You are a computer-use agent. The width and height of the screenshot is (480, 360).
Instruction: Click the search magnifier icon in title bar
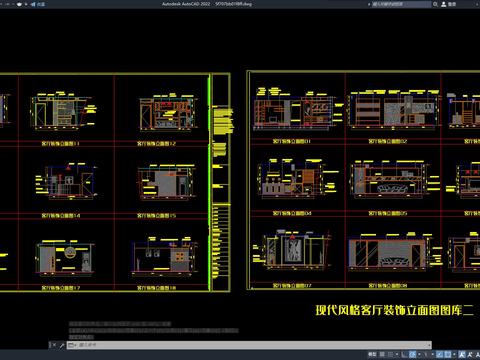coord(435,4)
